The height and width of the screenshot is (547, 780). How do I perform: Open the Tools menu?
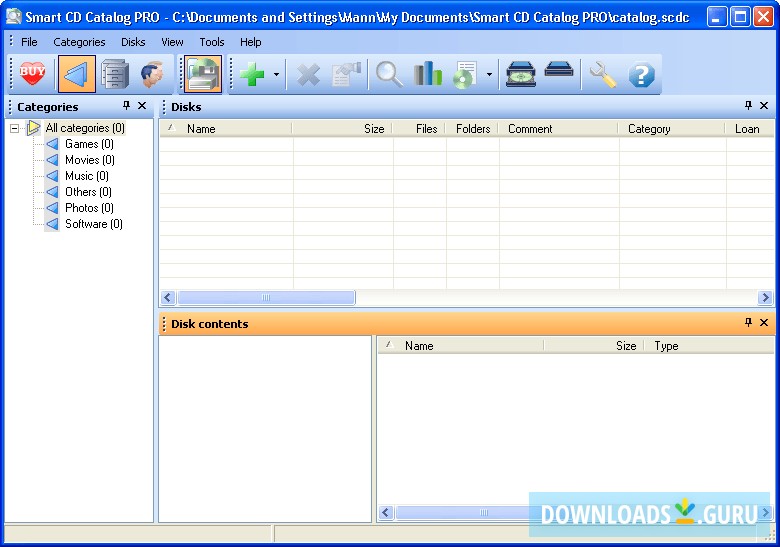coord(212,42)
